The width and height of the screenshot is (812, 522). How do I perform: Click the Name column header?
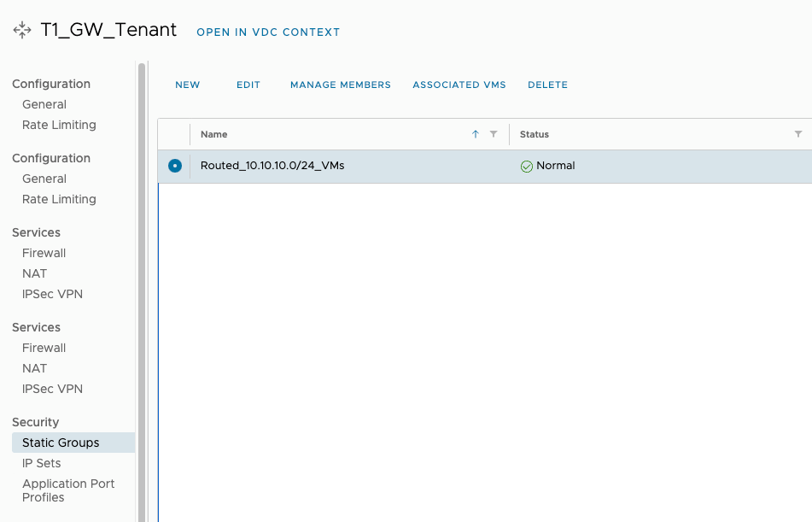(x=214, y=134)
